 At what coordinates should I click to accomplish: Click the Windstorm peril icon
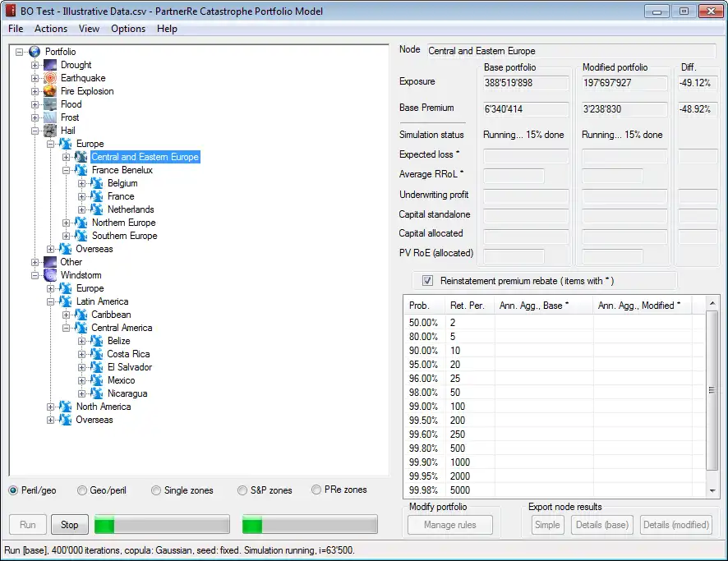click(50, 275)
